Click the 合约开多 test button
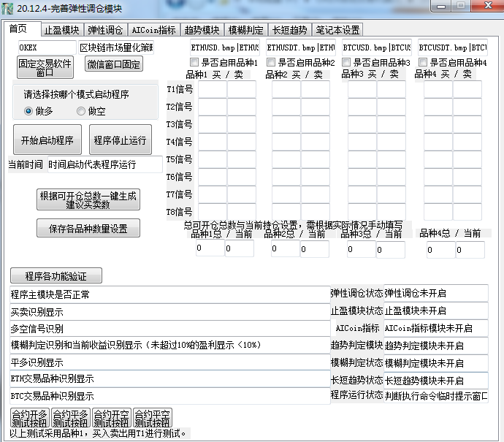Viewport: 504px width, 442px height. (29, 418)
